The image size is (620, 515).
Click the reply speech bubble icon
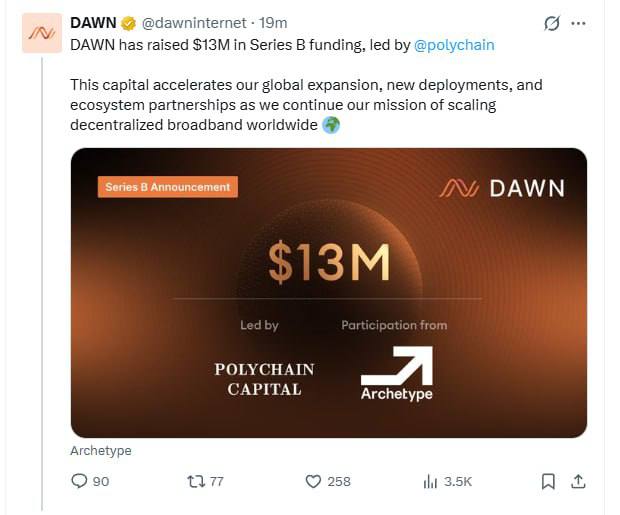point(80,481)
